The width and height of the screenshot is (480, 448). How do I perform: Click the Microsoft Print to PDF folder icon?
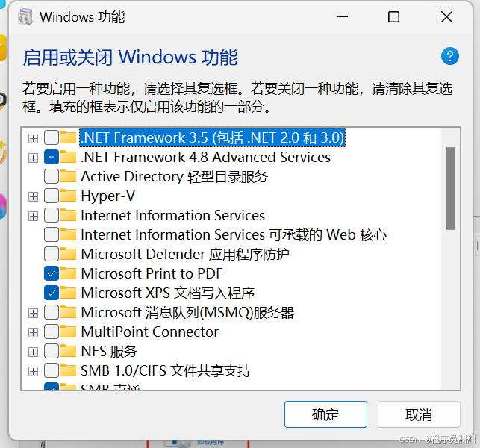click(69, 274)
